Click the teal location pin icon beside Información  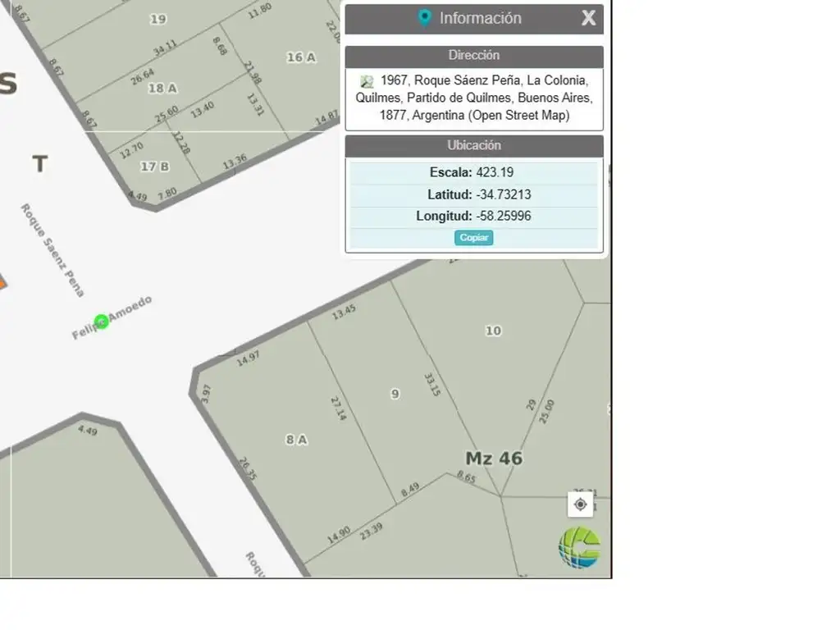pos(424,18)
